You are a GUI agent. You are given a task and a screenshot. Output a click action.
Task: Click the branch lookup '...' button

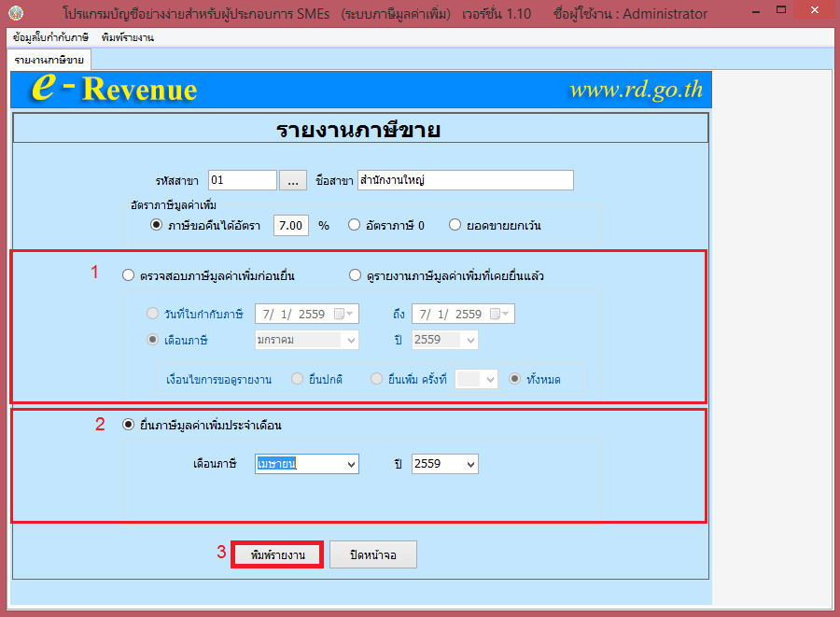[293, 180]
